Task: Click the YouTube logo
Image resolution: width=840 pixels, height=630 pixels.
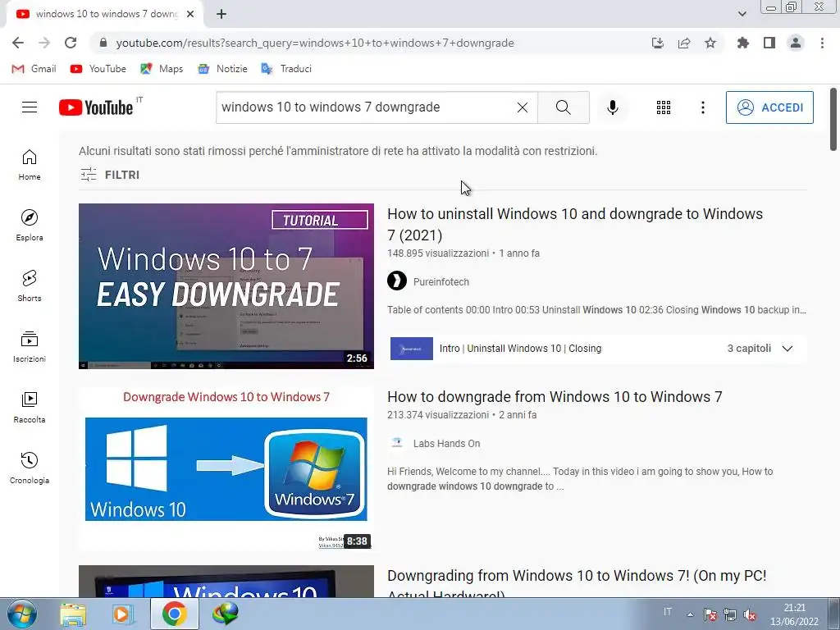Action: tap(96, 107)
